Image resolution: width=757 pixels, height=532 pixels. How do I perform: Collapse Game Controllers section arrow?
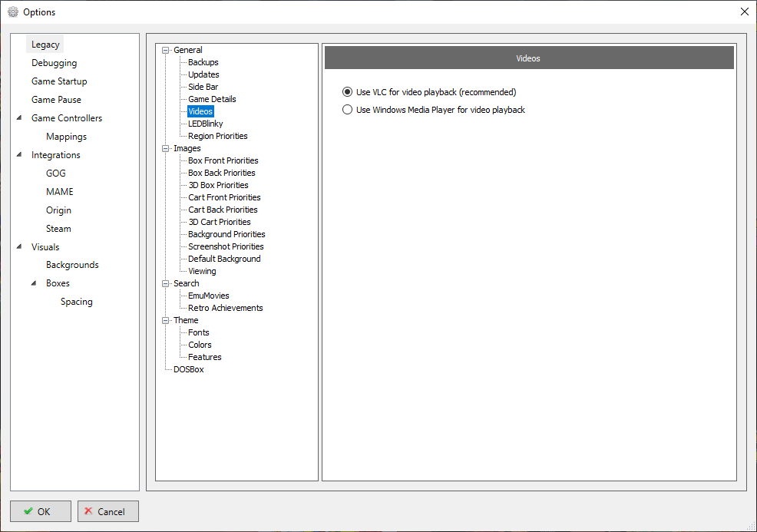19,117
